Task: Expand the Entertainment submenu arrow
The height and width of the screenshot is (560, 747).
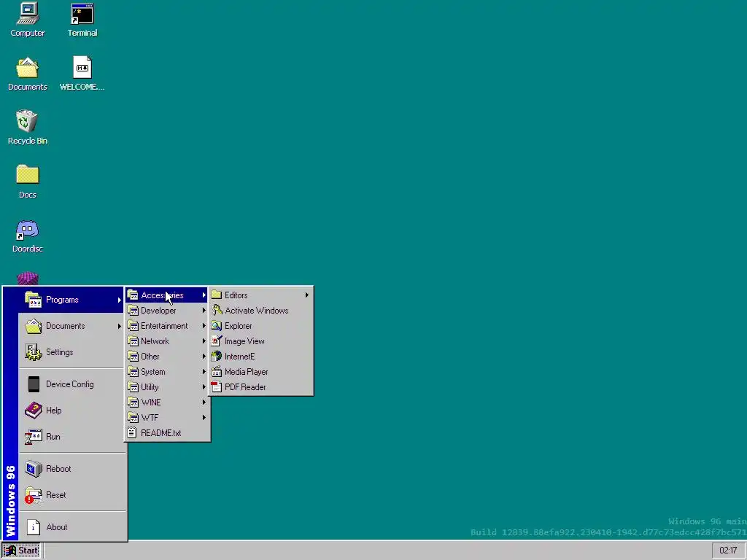Action: pyautogui.click(x=204, y=326)
